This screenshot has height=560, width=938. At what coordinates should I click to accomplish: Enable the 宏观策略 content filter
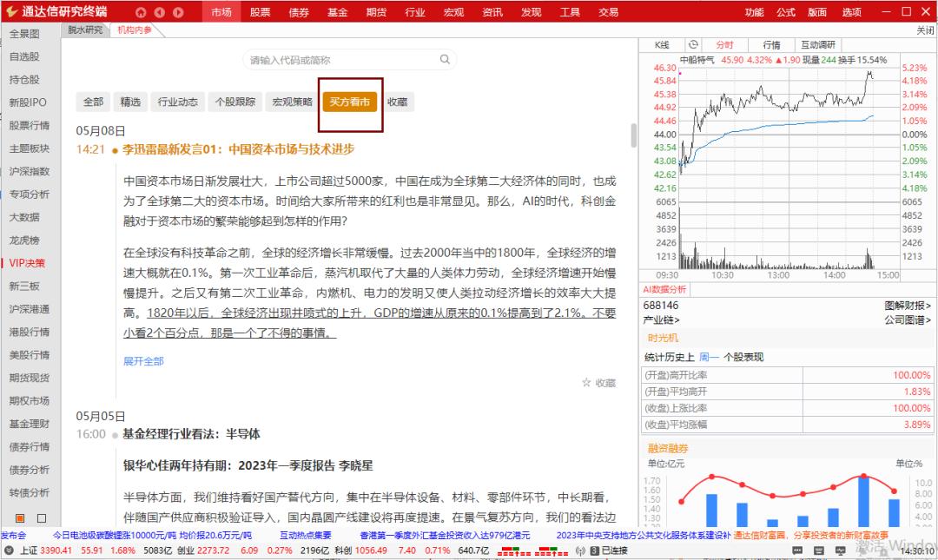[x=292, y=102]
